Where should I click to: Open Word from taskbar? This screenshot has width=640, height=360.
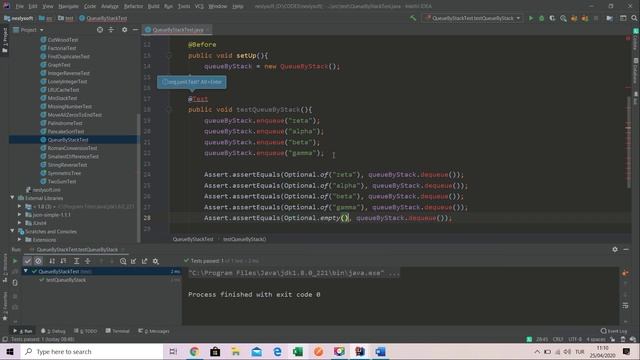point(380,351)
